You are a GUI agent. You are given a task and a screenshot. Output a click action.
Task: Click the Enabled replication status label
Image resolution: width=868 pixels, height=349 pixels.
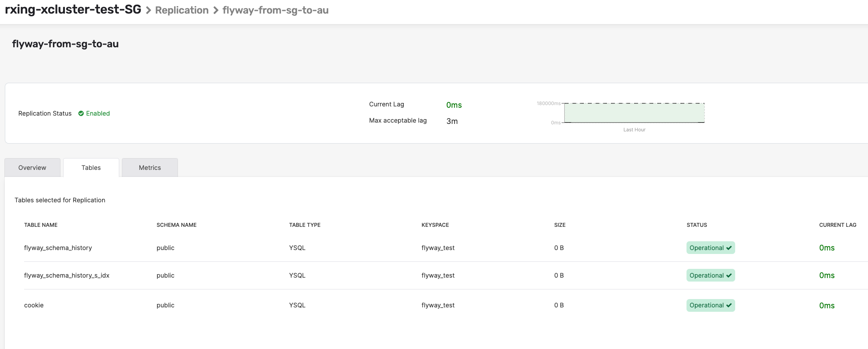click(98, 113)
